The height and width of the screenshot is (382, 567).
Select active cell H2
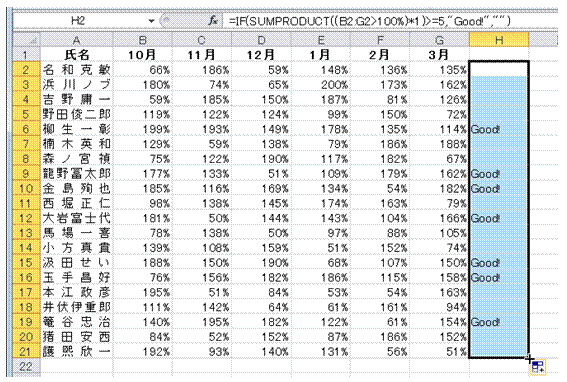point(499,69)
